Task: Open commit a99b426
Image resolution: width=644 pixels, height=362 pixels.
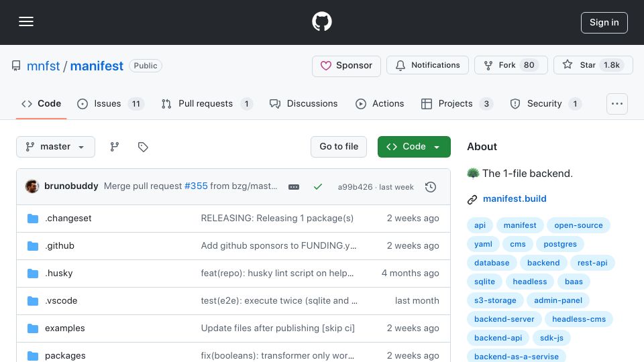Action: click(x=355, y=187)
